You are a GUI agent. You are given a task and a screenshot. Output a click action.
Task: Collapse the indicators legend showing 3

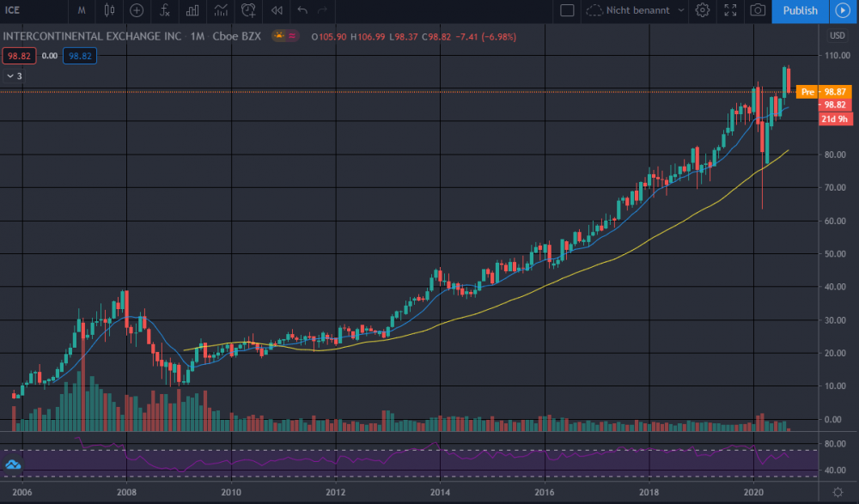pyautogui.click(x=14, y=76)
